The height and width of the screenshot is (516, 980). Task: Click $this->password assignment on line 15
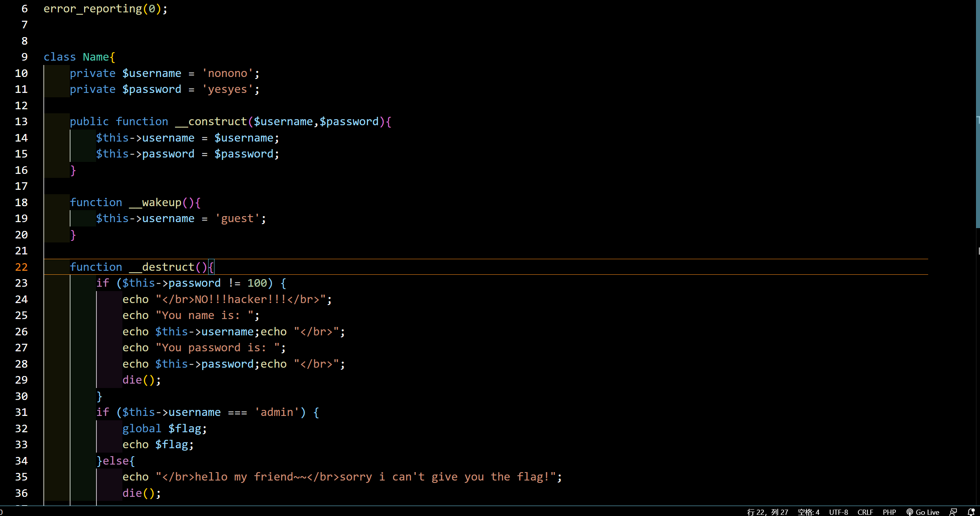click(187, 154)
